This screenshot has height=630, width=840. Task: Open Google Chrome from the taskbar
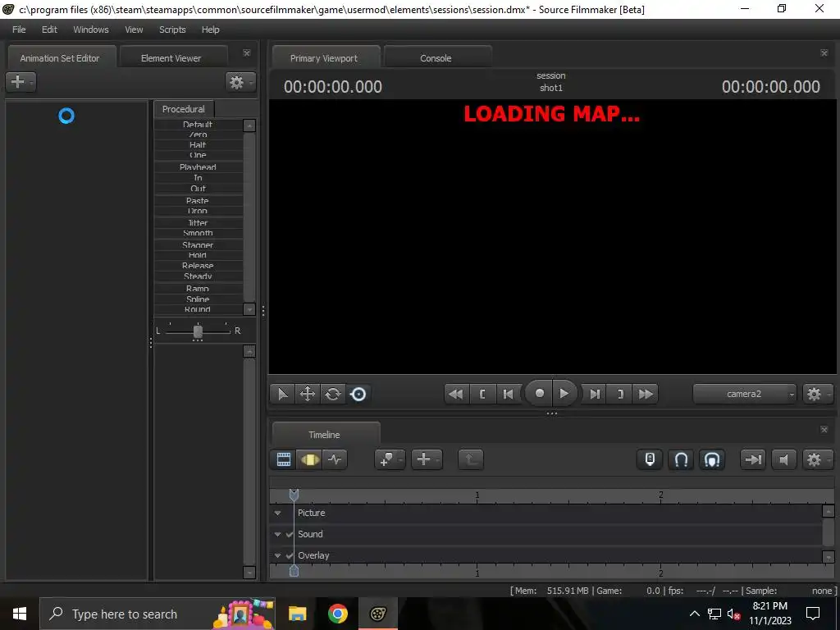coord(337,614)
